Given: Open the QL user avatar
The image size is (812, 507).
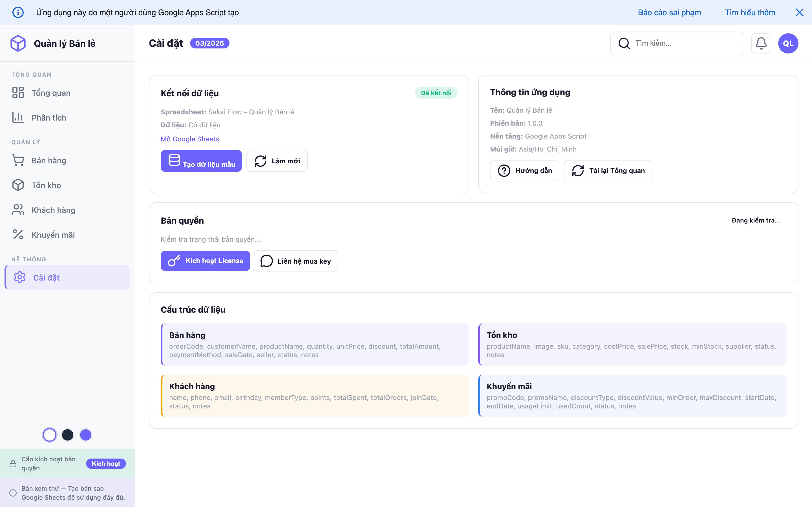Looking at the screenshot, I should coord(788,43).
